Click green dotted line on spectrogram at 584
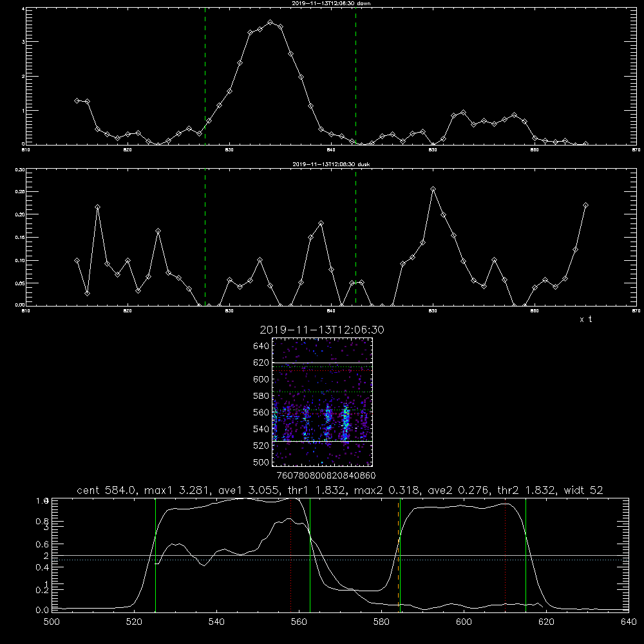Screen dimensions: 644x644 (x=323, y=392)
